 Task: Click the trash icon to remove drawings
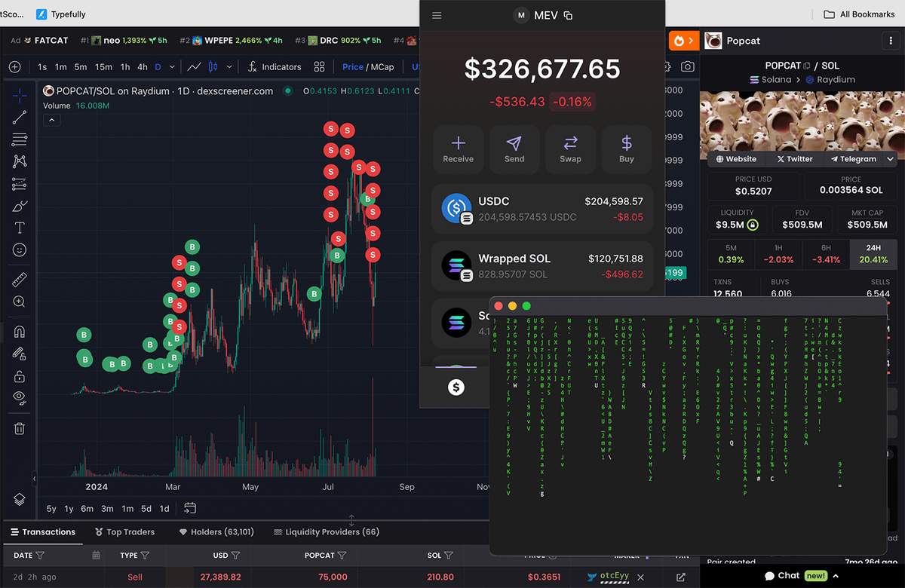tap(20, 428)
